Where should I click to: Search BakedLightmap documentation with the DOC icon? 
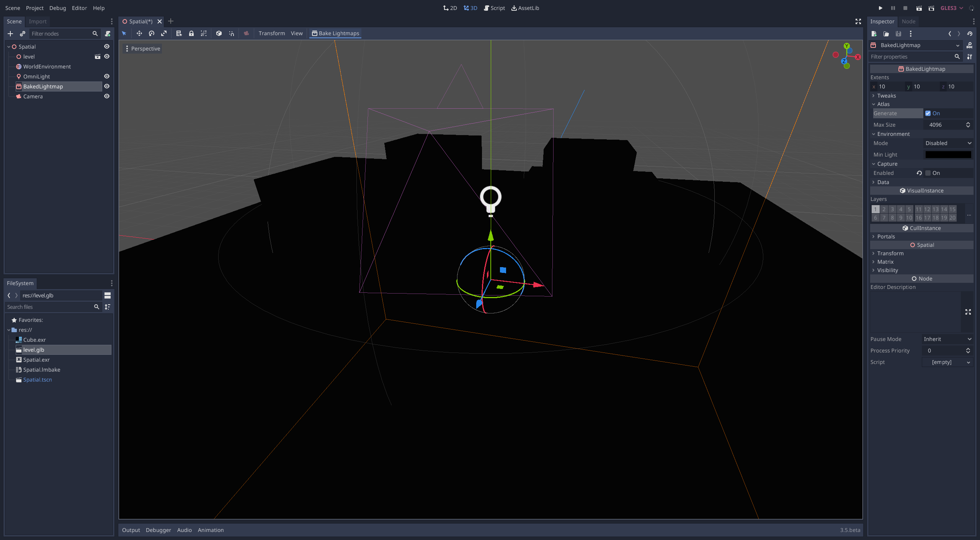970,46
